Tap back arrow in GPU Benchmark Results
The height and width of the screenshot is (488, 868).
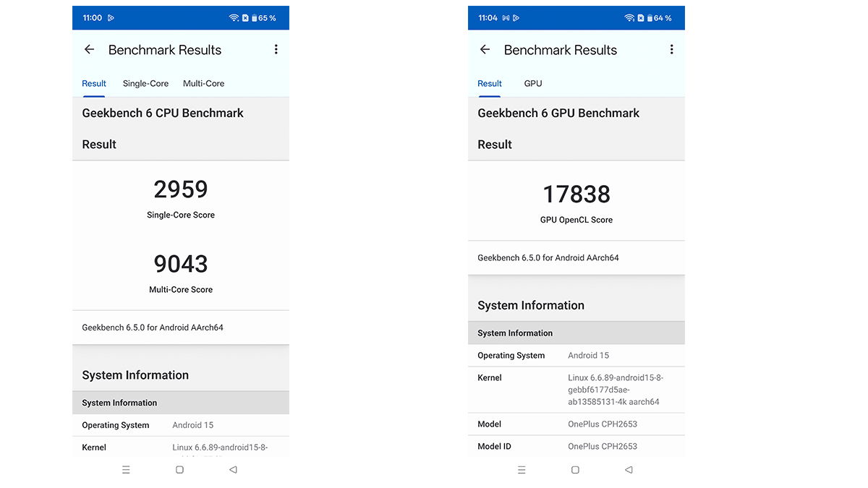tap(485, 50)
